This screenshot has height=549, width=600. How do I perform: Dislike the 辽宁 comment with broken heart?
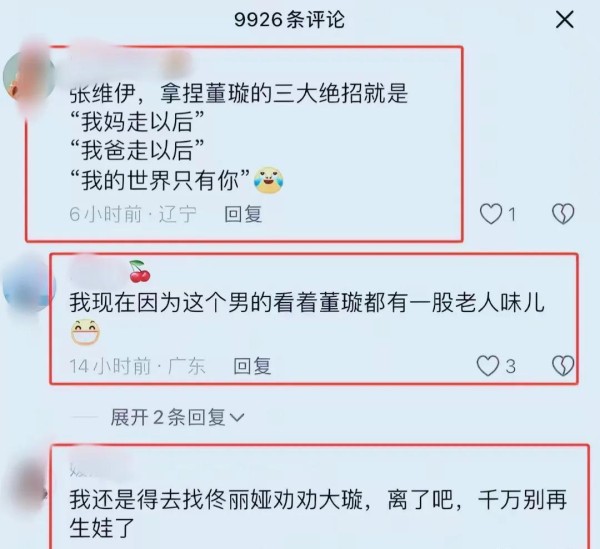(x=563, y=213)
